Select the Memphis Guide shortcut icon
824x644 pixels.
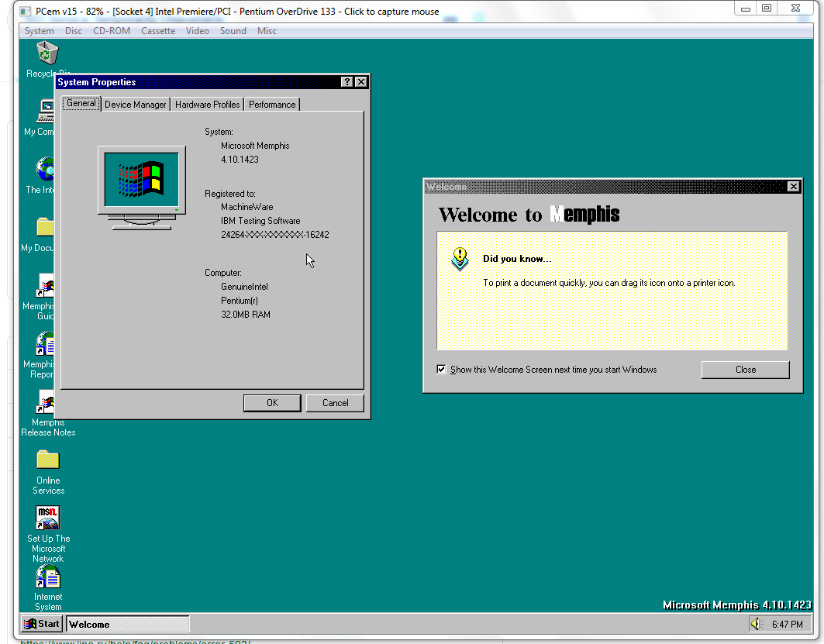[x=45, y=285]
